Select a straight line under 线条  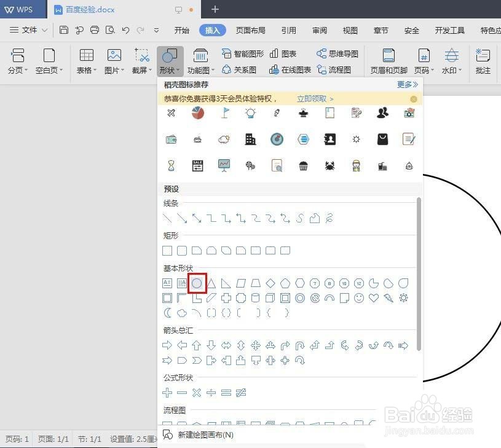167,218
